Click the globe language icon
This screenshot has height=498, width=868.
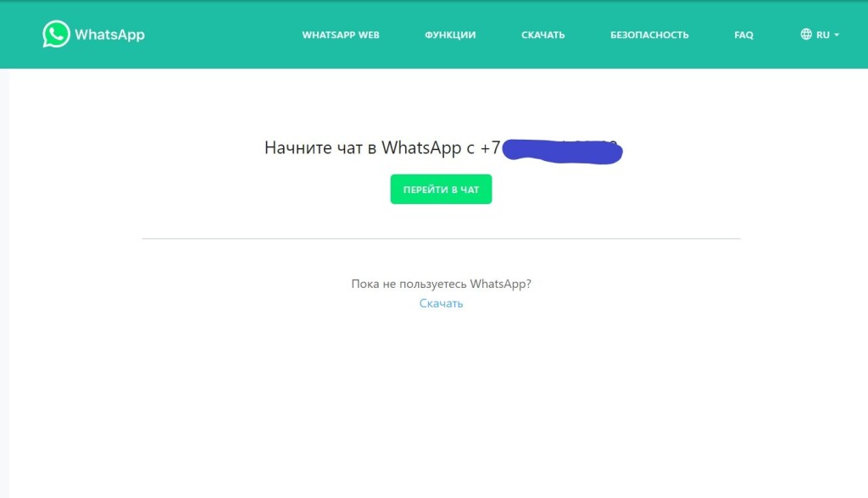tap(806, 35)
